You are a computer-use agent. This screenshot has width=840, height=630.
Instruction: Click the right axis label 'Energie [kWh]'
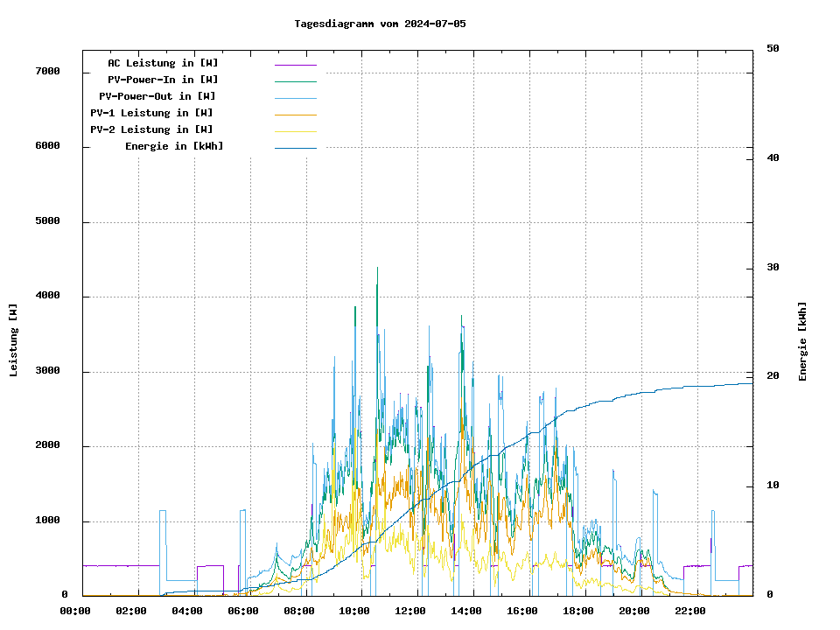pyautogui.click(x=802, y=341)
